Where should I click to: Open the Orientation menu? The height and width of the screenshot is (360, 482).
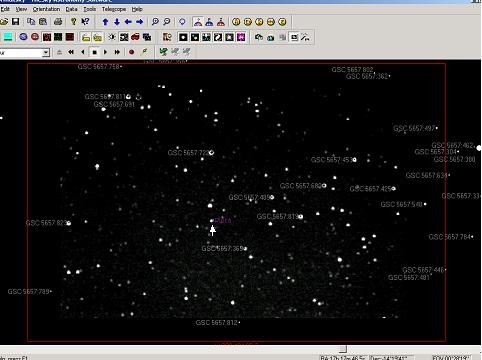[46, 9]
